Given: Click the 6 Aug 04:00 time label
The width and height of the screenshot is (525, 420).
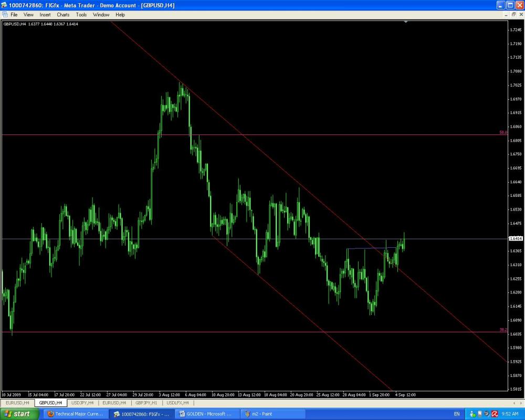Looking at the screenshot, I should (195, 395).
